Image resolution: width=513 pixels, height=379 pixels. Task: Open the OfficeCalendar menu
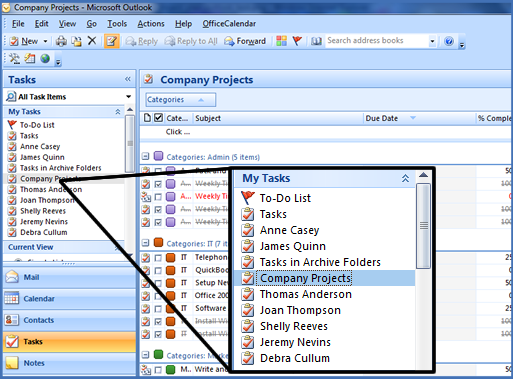point(229,24)
